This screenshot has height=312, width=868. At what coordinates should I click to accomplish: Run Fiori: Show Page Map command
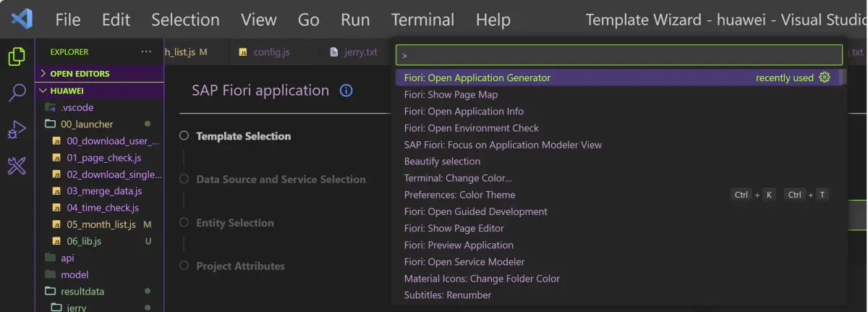tap(619, 94)
